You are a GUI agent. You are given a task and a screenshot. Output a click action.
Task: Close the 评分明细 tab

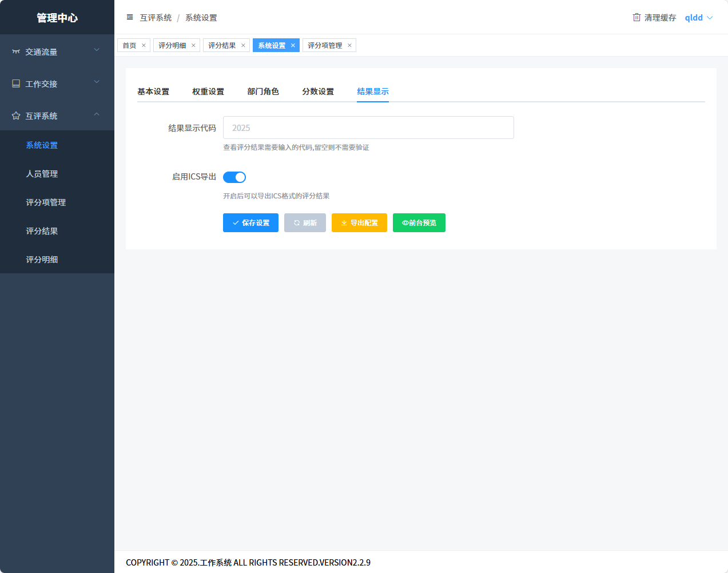(x=193, y=46)
